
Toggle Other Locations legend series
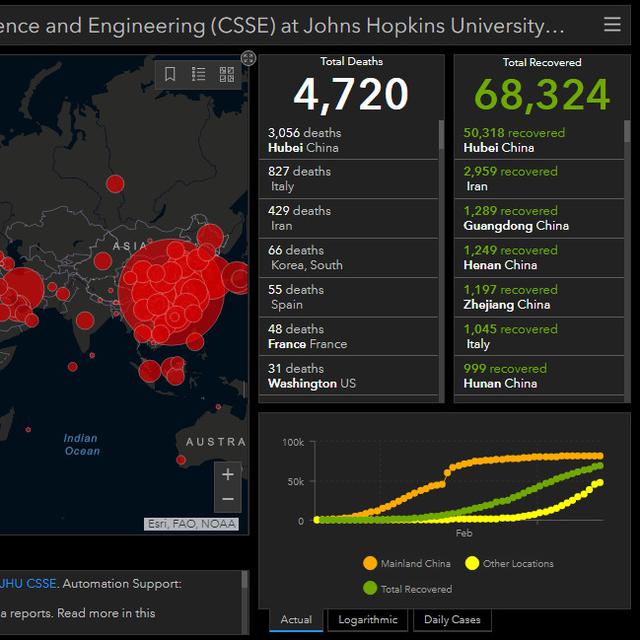509,563
